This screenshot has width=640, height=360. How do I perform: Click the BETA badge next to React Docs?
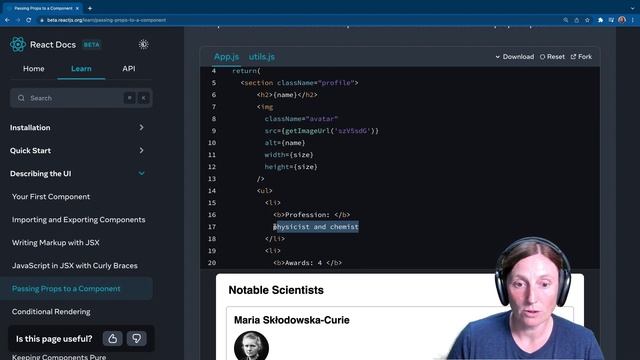[x=91, y=44]
